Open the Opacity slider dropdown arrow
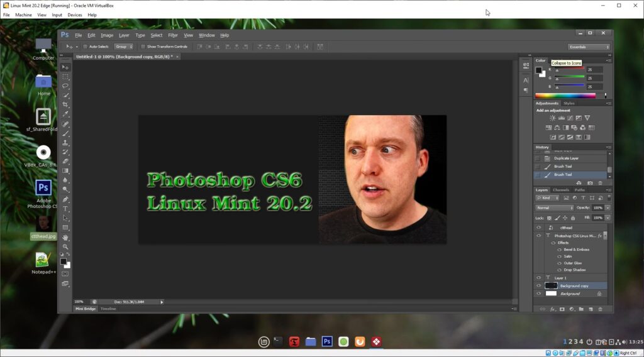Image resolution: width=644 pixels, height=357 pixels. click(x=608, y=208)
